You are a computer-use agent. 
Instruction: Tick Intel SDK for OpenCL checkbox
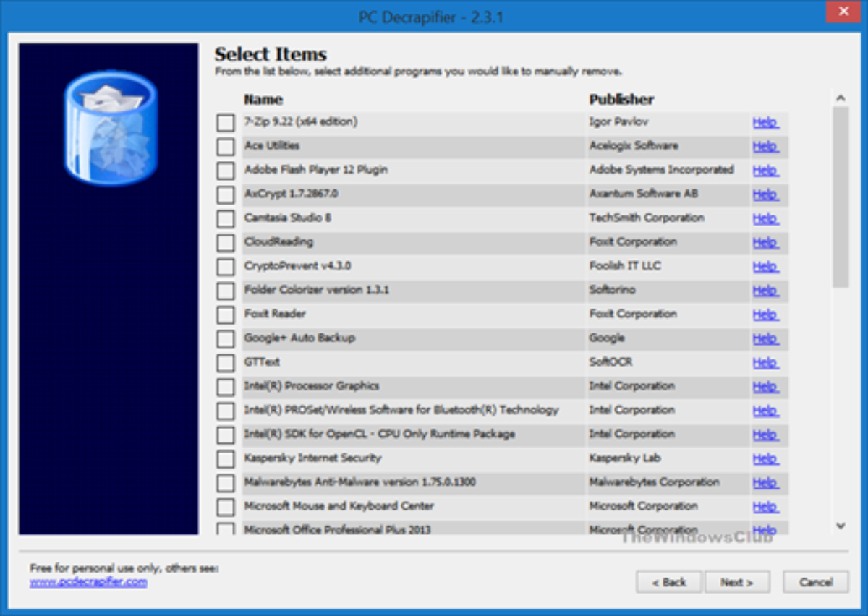coord(226,435)
